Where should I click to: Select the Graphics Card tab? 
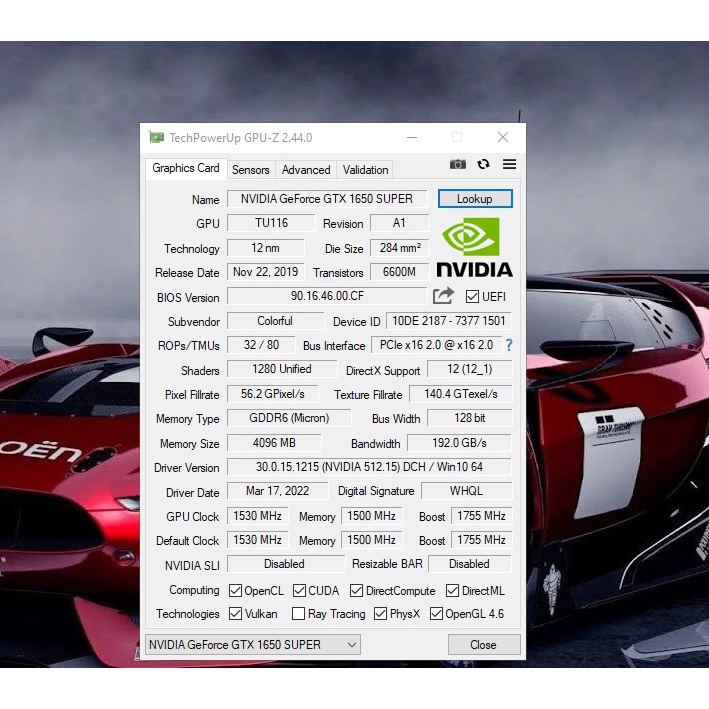click(186, 168)
